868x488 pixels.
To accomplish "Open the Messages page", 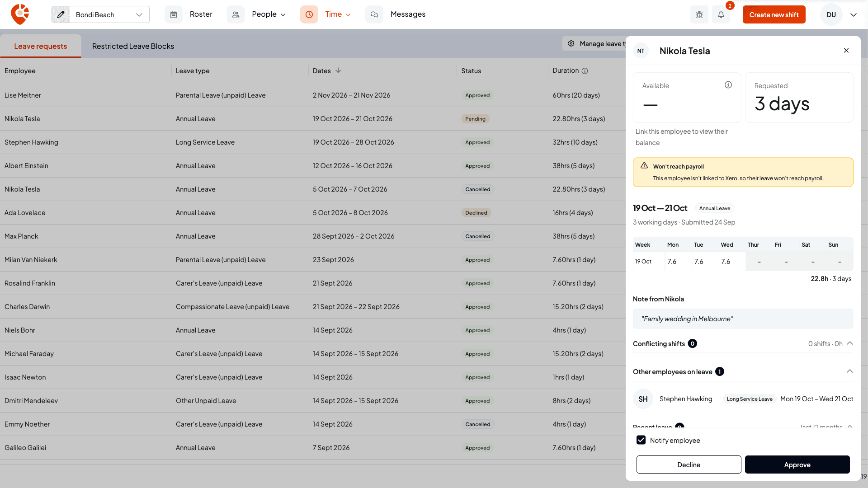I will (408, 14).
